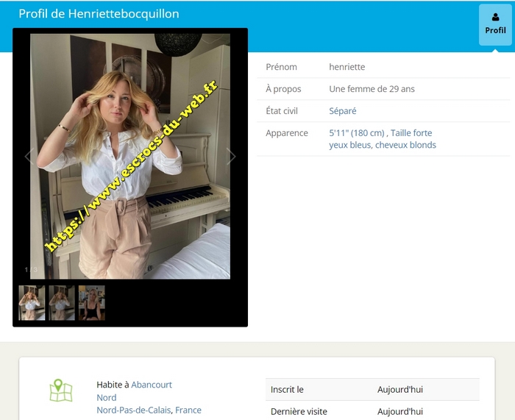Click the henriette first name value
This screenshot has width=515, height=420.
tap(347, 67)
